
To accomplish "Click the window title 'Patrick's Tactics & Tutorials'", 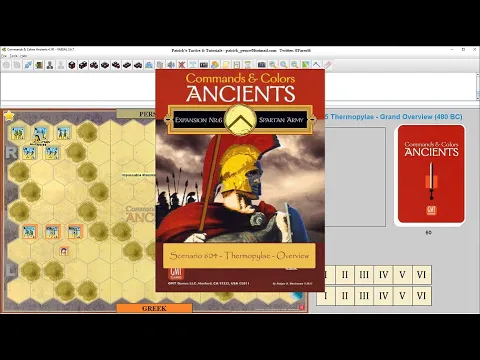I will coord(196,50).
